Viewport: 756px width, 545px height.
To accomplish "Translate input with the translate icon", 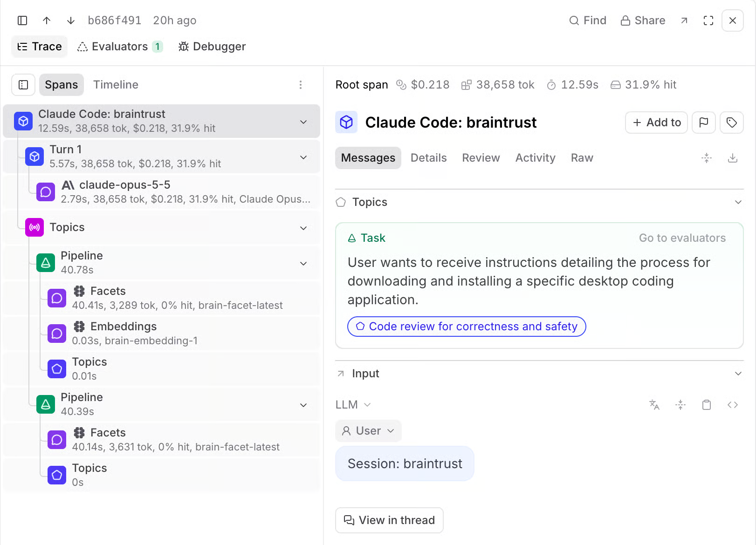I will pos(654,405).
